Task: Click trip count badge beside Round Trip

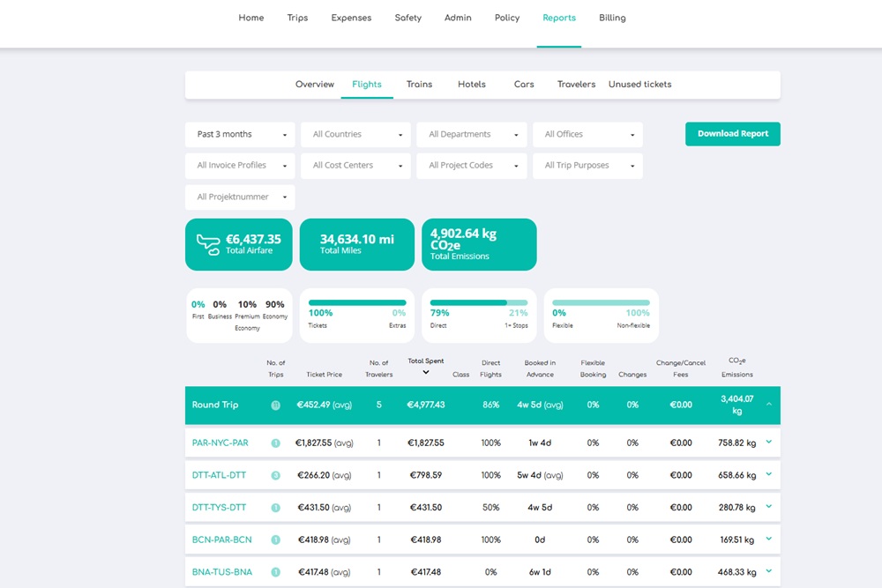Action: pos(275,406)
